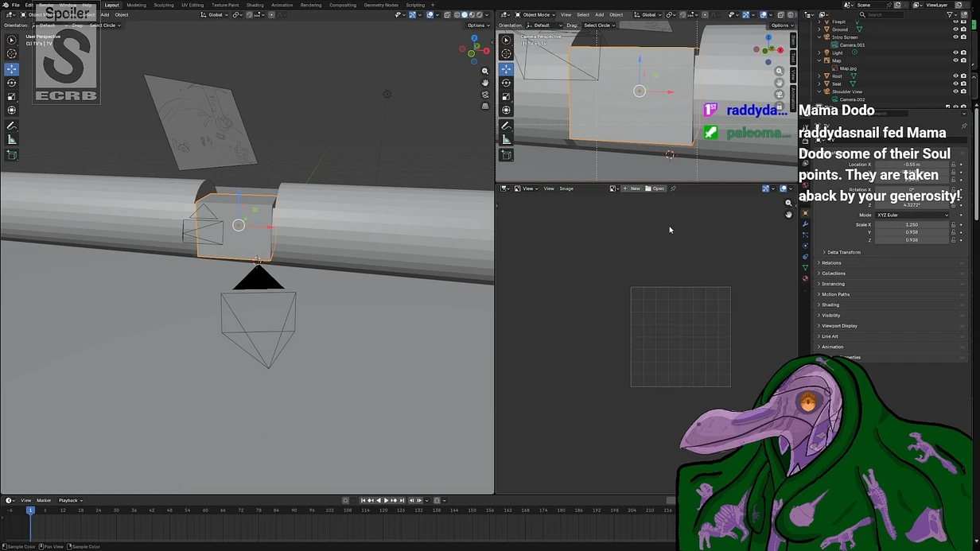
Task: Open the Marker menu in timeline
Action: pyautogui.click(x=44, y=501)
